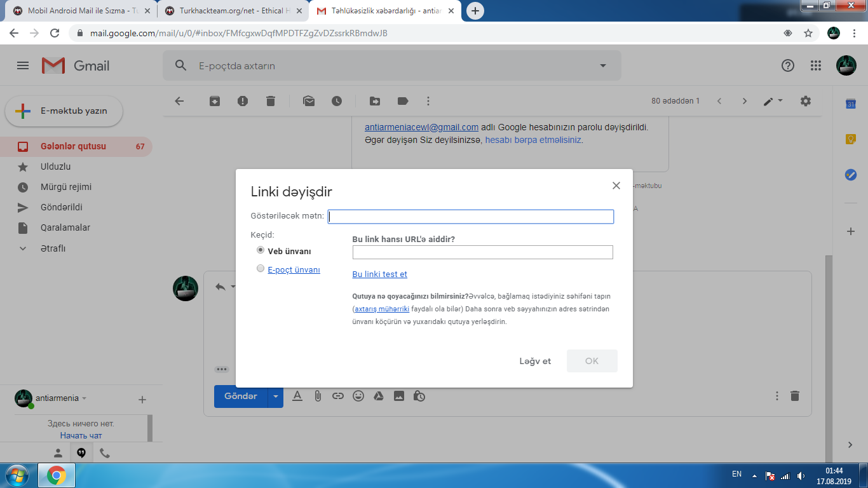Open the More options three-dot menu in toolbar
Viewport: 868px width, 488px height.
(428, 101)
